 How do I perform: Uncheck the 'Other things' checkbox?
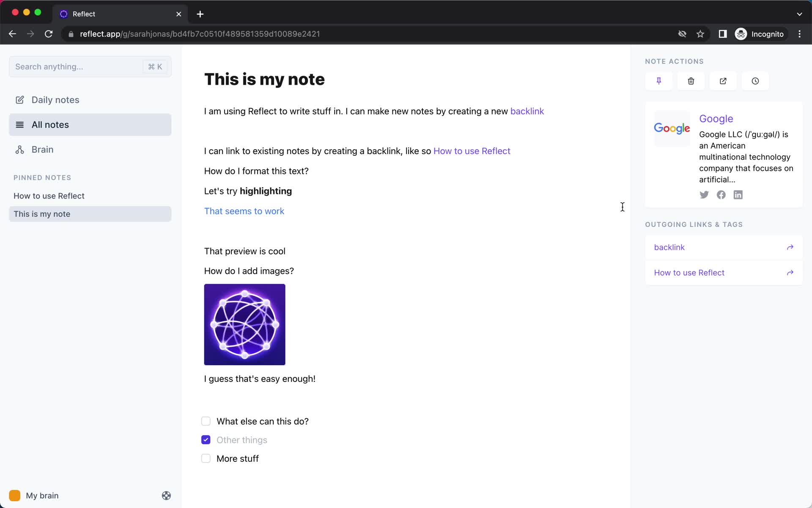tap(206, 440)
